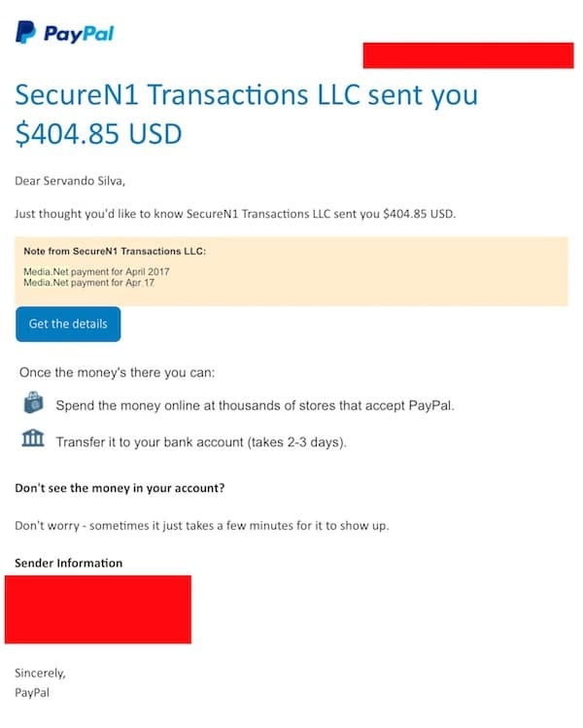The width and height of the screenshot is (583, 728).
Task: Click the 'Don't worry' explanation sentence
Action: (202, 525)
